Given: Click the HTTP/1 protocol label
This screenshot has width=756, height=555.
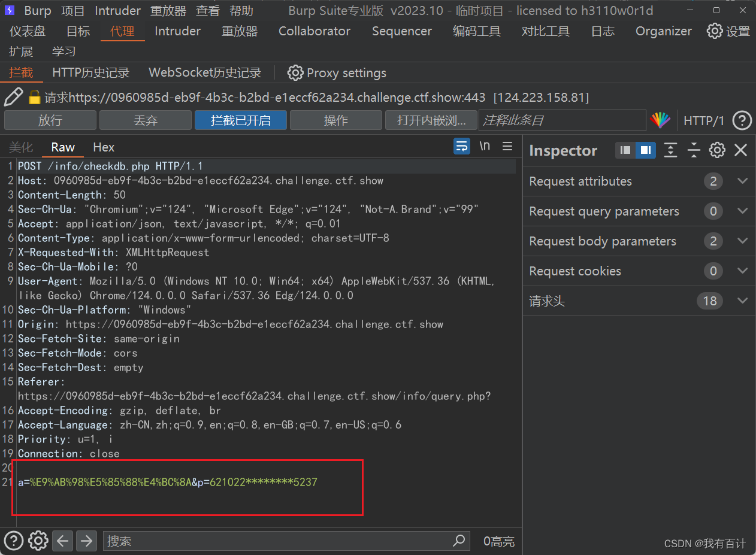Looking at the screenshot, I should coord(704,121).
